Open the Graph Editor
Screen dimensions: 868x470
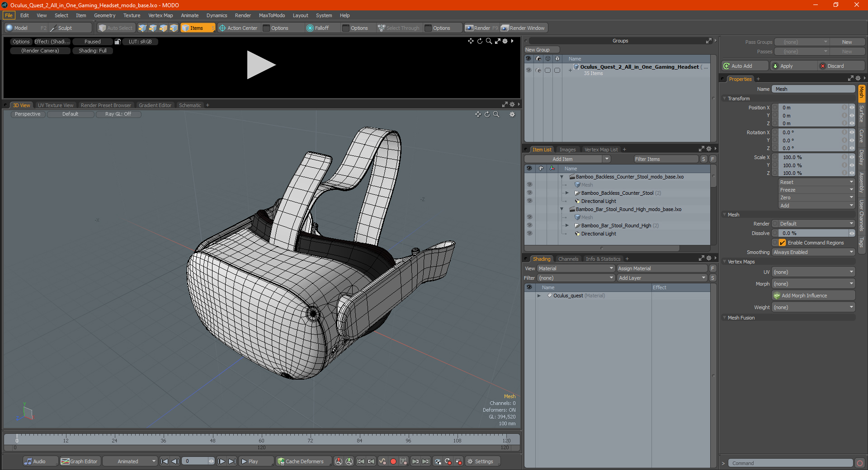coord(79,461)
